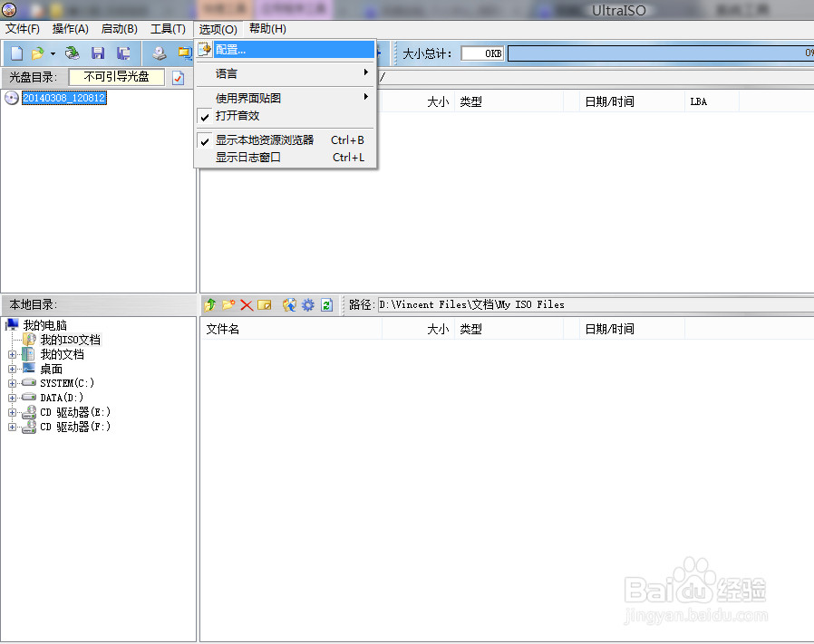Viewport: 814px width, 644px height.
Task: Close the 选项(O) menu
Action: [218, 29]
